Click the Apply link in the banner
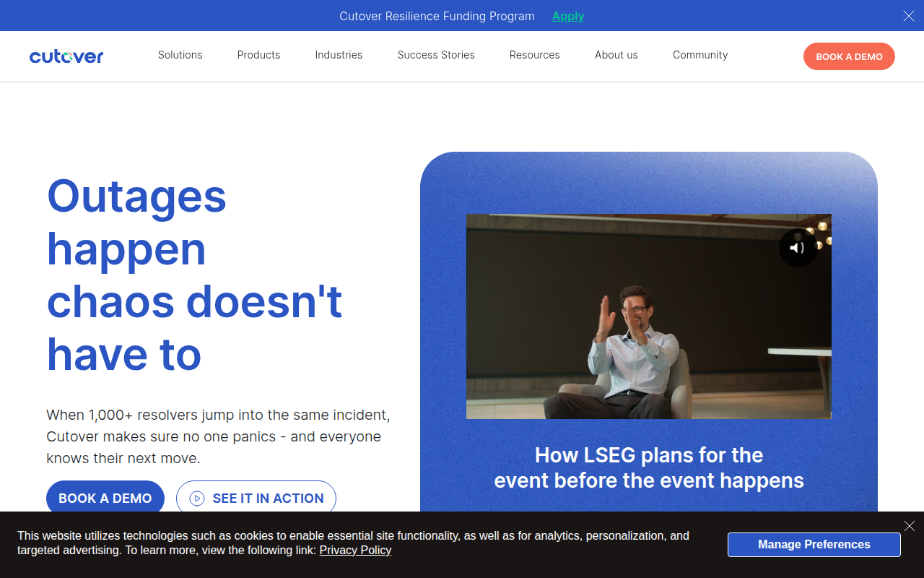 (568, 16)
